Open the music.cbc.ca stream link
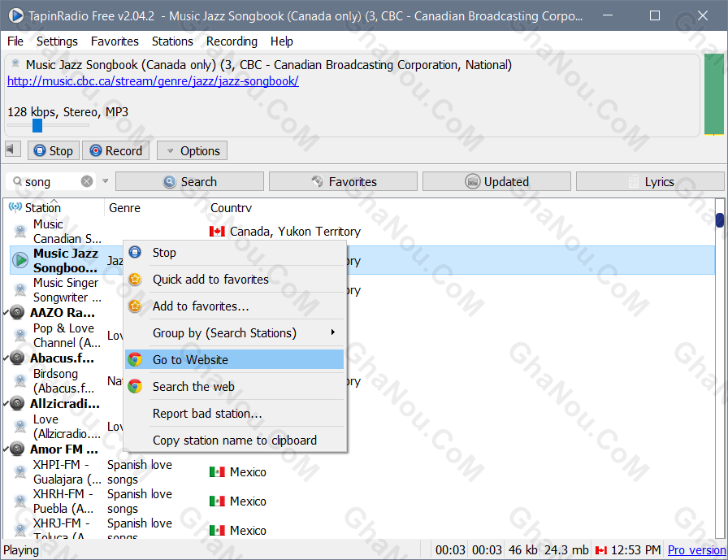 click(153, 81)
